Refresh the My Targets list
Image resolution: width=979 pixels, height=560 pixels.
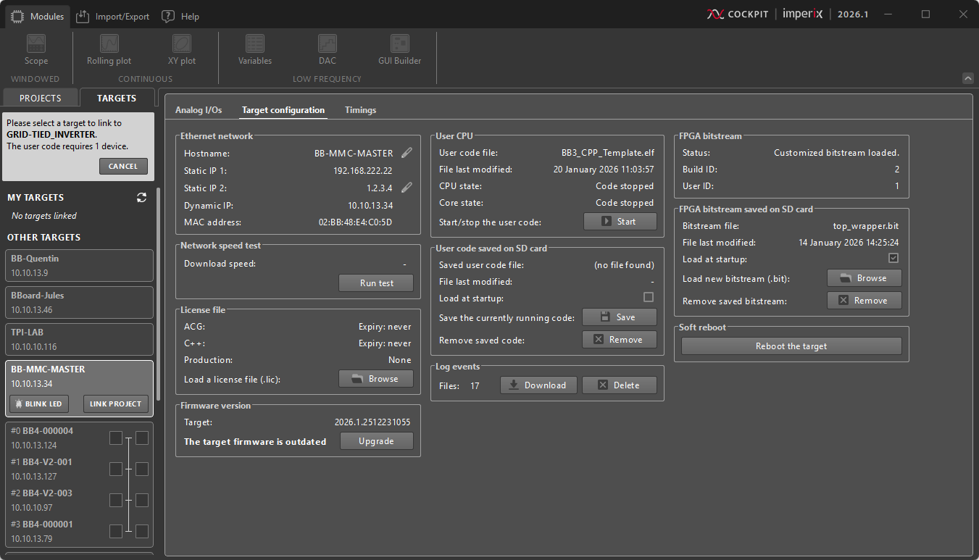point(141,198)
